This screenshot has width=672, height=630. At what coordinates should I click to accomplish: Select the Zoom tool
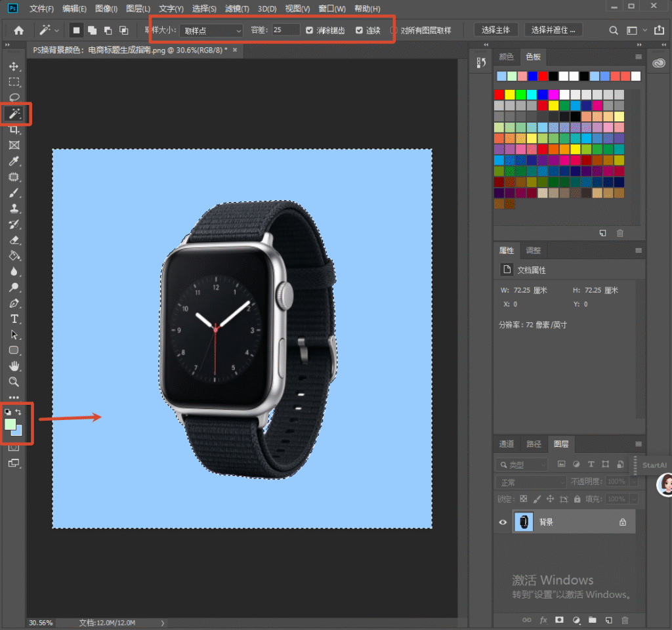click(x=14, y=381)
